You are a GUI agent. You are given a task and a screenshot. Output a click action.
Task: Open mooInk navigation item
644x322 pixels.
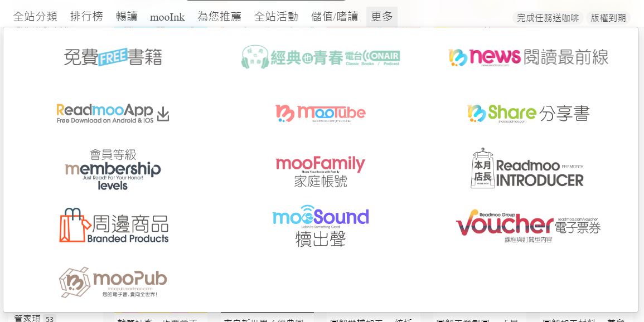[x=167, y=17]
